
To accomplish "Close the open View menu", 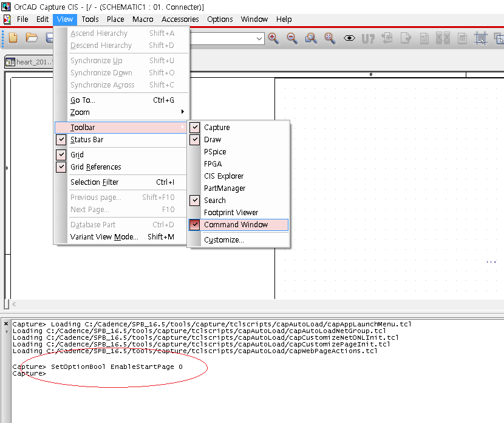I will 65,19.
